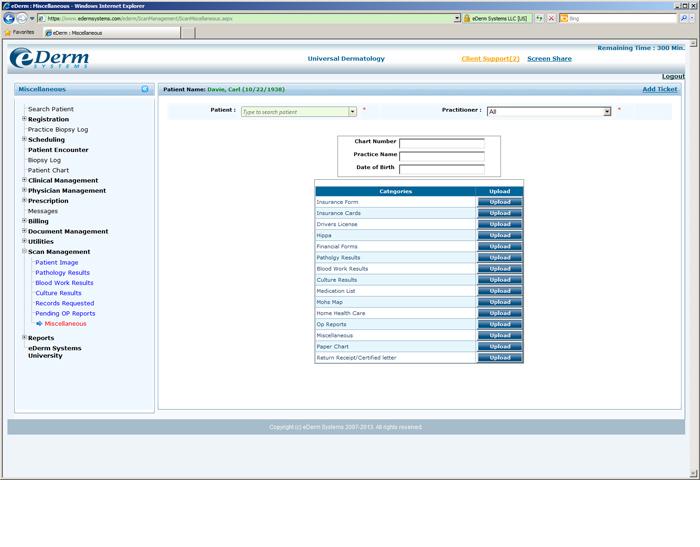Viewport: 700px width, 547px height.
Task: Open the Patient search dropdown arrow
Action: click(x=352, y=112)
